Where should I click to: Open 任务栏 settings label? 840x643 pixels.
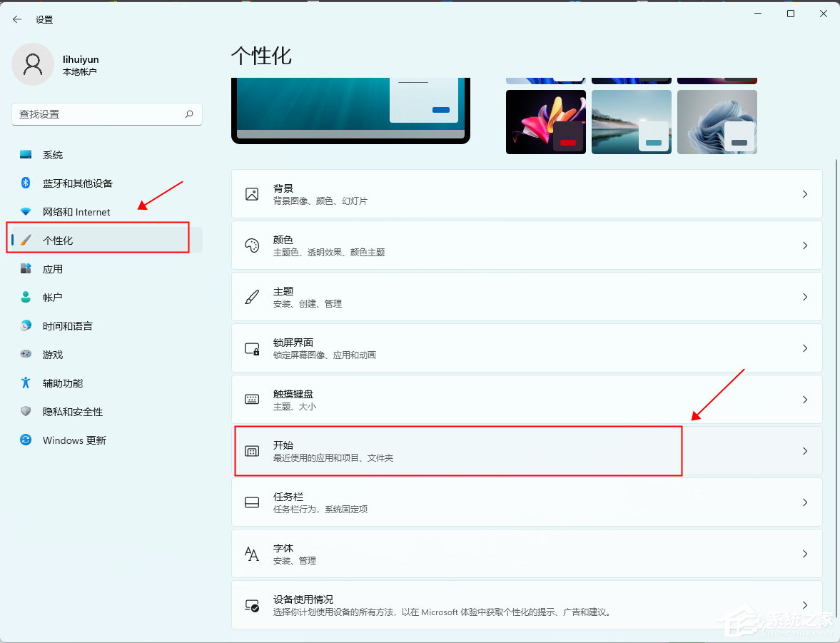click(288, 497)
